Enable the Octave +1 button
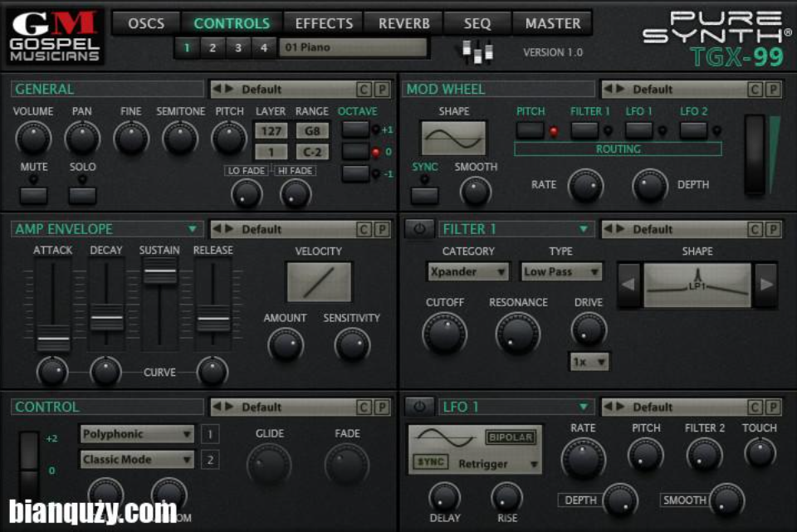Image resolution: width=797 pixels, height=532 pixels. [x=355, y=129]
